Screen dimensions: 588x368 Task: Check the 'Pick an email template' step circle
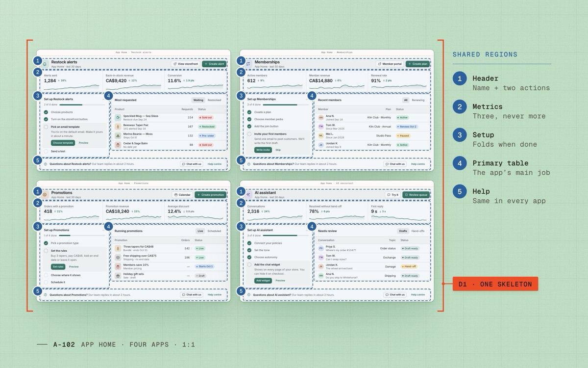46,127
